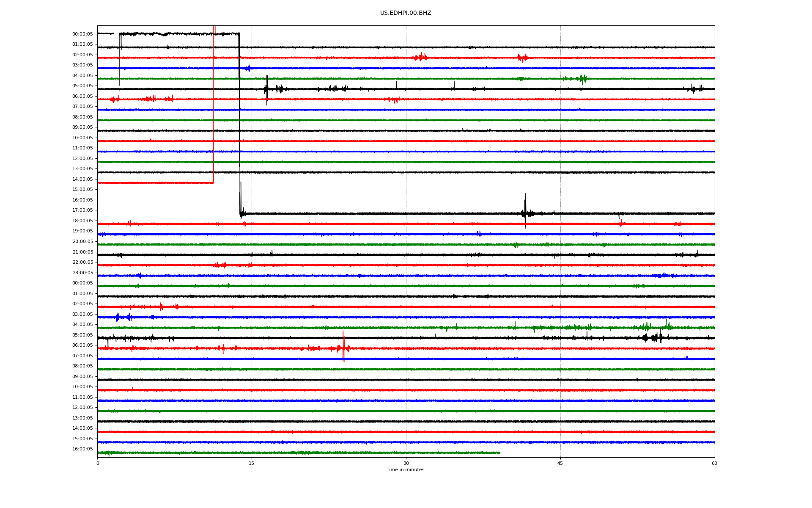Select the 45 minute tick label

point(560,463)
